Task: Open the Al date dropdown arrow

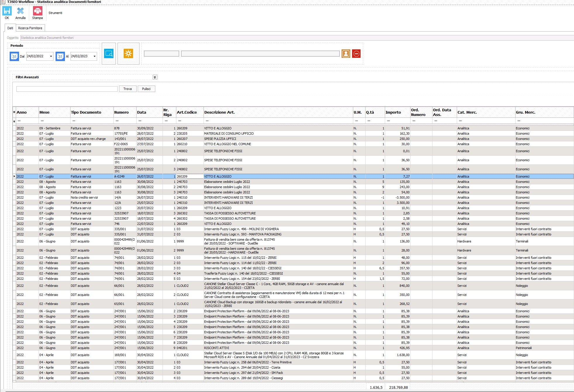Action: coord(94,56)
